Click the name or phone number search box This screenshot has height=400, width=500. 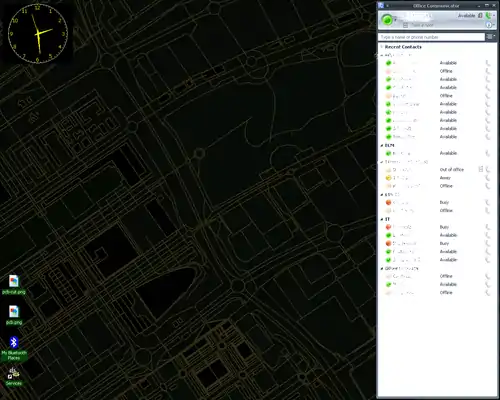(x=431, y=37)
